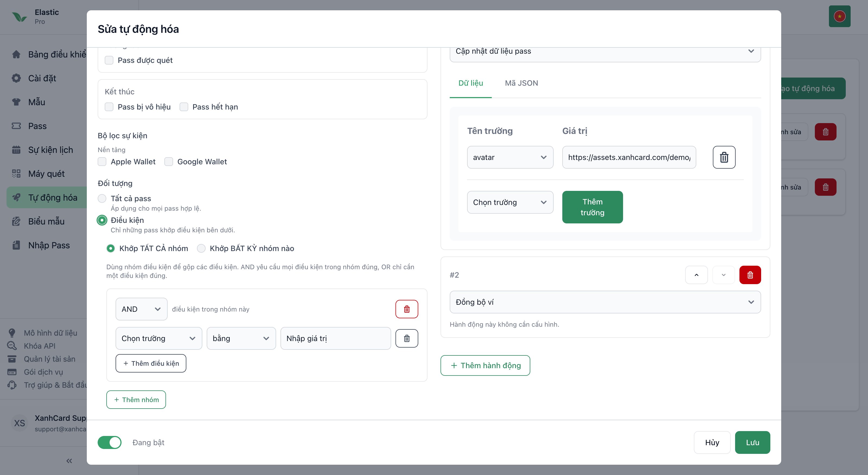Click the Hủy cancel button

(x=712, y=442)
